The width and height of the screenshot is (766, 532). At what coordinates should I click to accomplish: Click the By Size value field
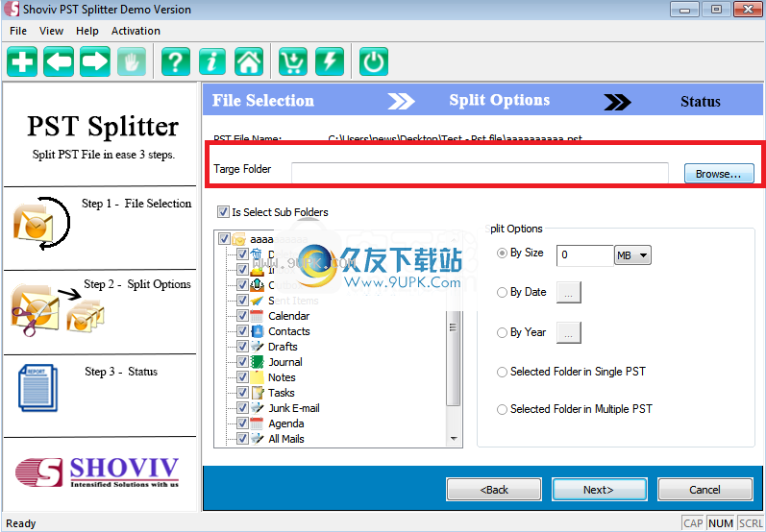[x=584, y=255]
